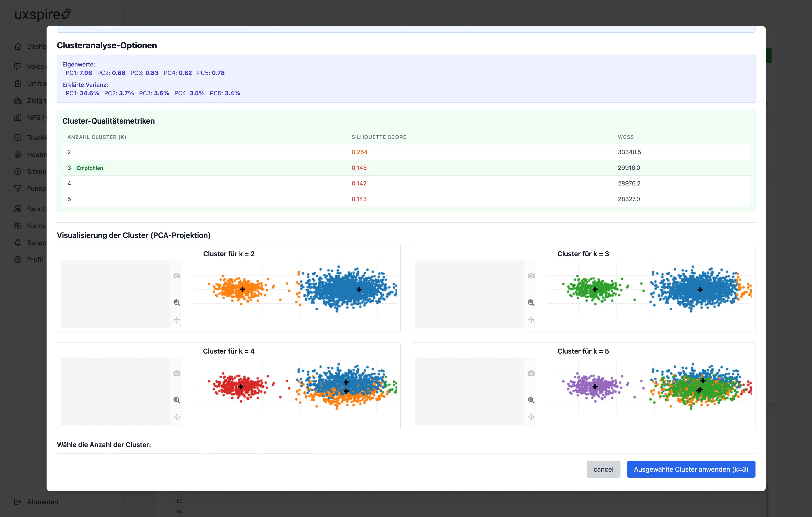Click the Benutzer users sidebar icon

[18, 209]
